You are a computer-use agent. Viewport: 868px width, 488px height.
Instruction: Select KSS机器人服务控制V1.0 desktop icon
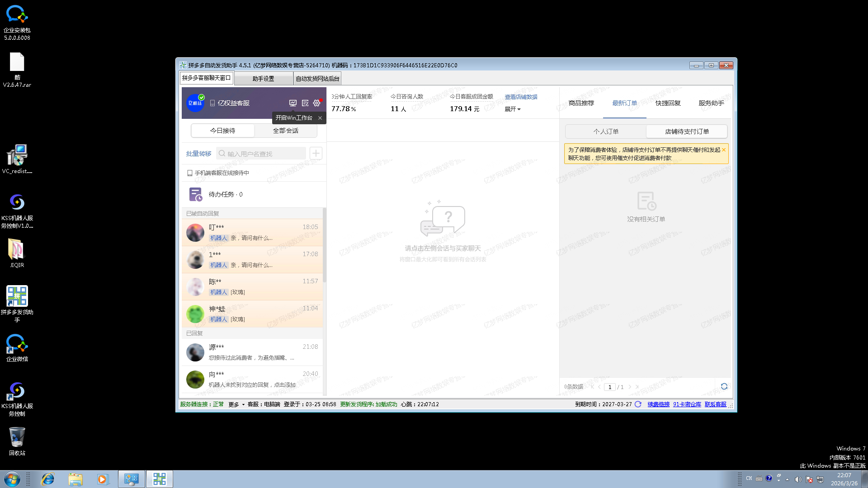[x=17, y=211]
